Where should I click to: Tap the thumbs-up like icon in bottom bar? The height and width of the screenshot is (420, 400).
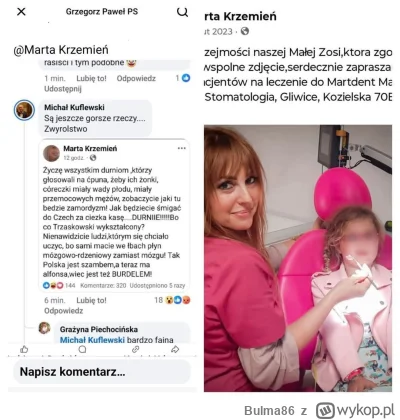(24, 349)
